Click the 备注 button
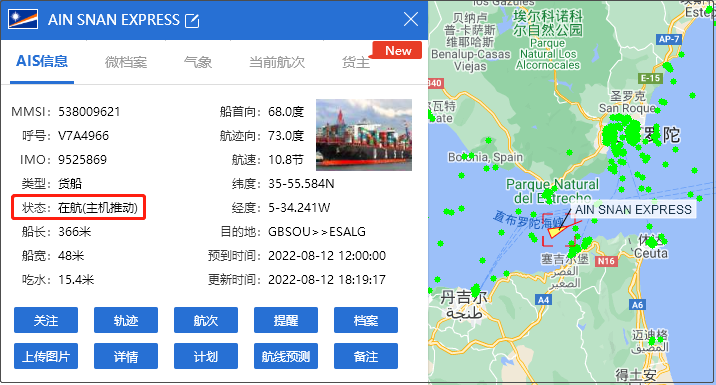This screenshot has height=385, width=716. pos(366,356)
